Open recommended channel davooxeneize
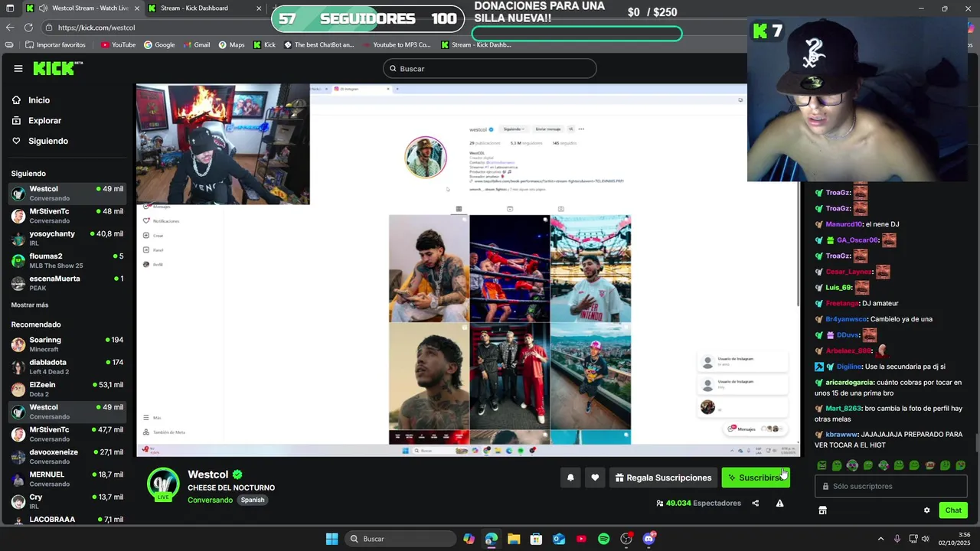 [67, 457]
